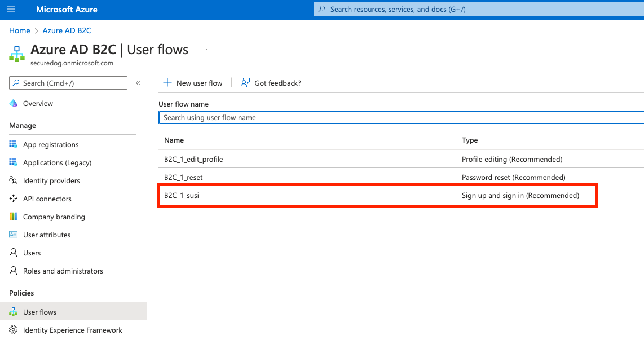Viewport: 644px width, 344px height.
Task: Click the Overview sidebar icon
Action: tap(13, 103)
